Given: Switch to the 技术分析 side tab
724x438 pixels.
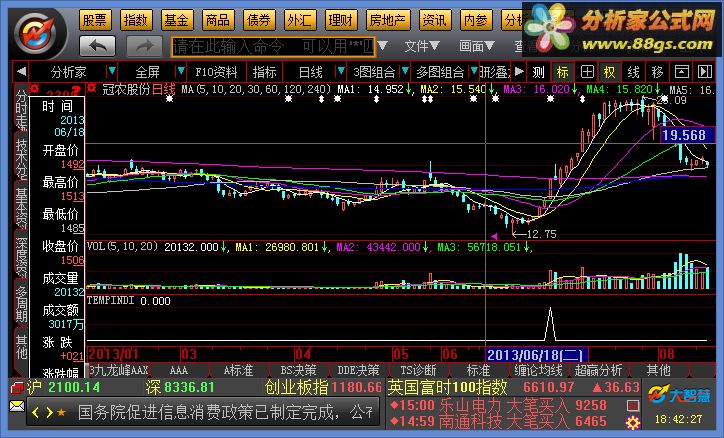Looking at the screenshot, I should pyautogui.click(x=21, y=158).
